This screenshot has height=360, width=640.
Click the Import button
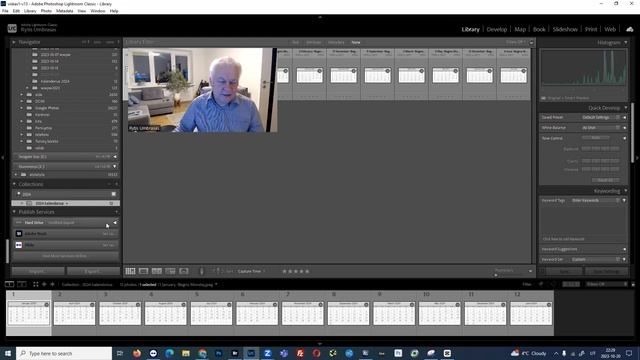pyautogui.click(x=38, y=271)
